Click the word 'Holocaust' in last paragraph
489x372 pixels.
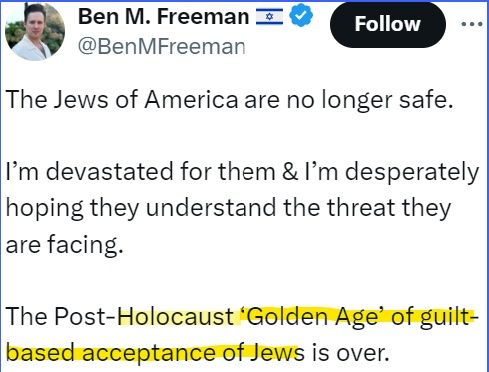176,316
